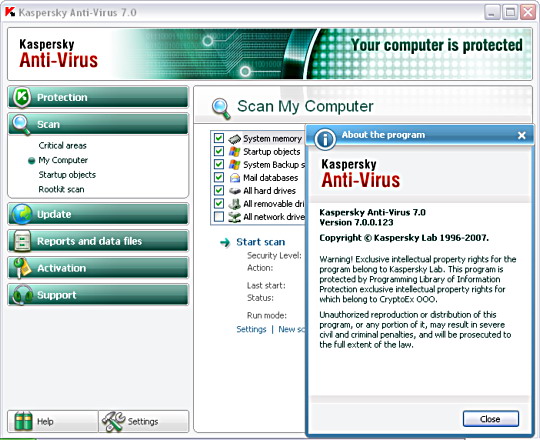The width and height of the screenshot is (540, 440).
Task: Uncheck the All removable drives checkbox
Action: coord(219,203)
